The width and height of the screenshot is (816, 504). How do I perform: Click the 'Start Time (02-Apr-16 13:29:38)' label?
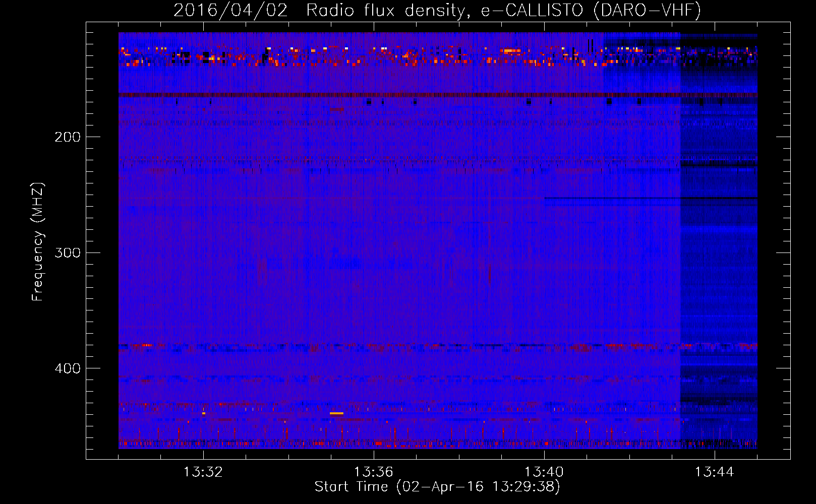click(437, 487)
